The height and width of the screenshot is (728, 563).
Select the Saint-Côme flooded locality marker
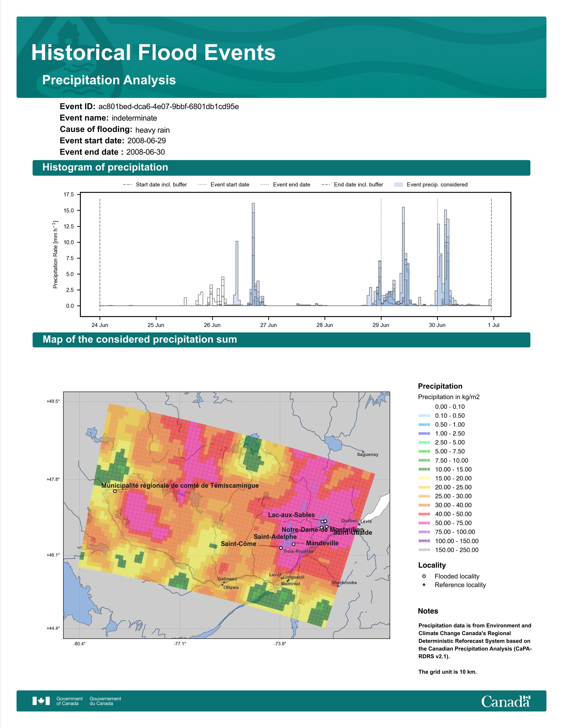pos(281,548)
